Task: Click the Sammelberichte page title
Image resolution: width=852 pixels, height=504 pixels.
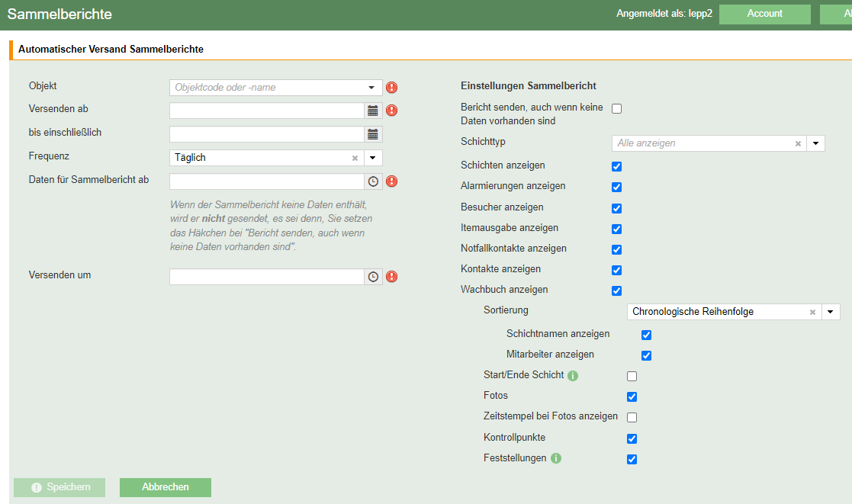Action: click(59, 14)
